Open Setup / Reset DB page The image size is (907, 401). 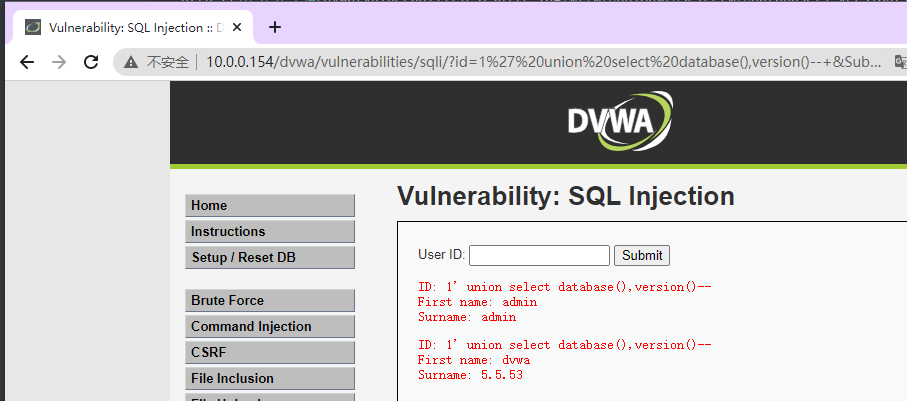pos(270,257)
